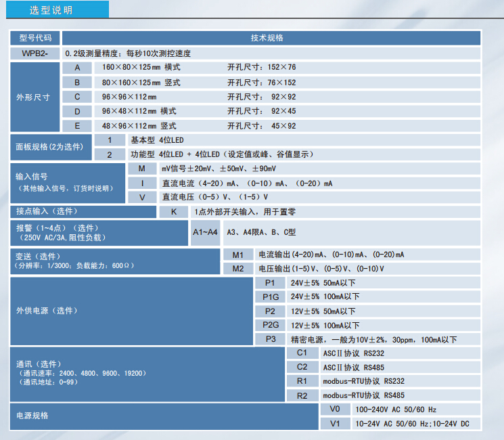The width and height of the screenshot is (504, 440).
Task: Click size code E cell
Action: pyautogui.click(x=78, y=126)
